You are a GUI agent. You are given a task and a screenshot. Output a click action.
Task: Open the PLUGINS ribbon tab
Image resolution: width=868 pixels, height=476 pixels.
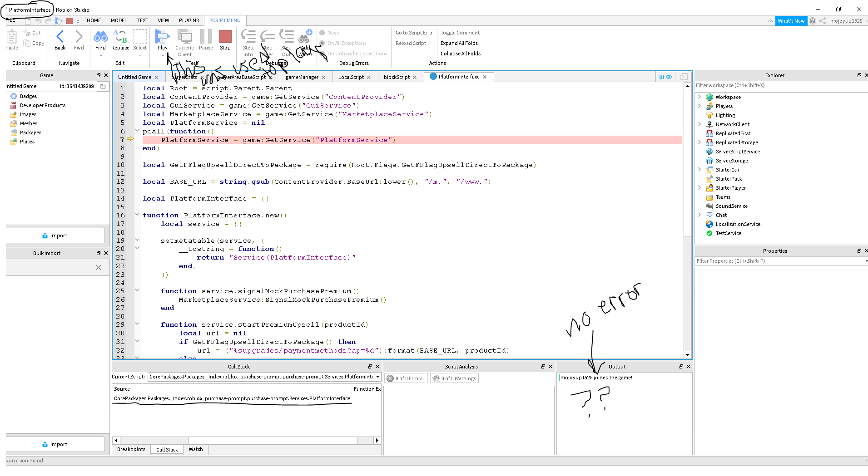point(189,20)
